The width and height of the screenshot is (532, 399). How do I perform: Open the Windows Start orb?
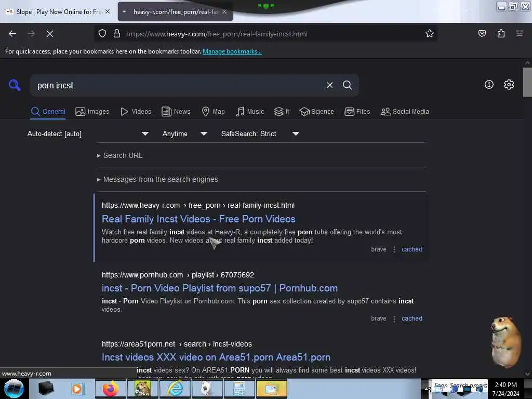14,389
